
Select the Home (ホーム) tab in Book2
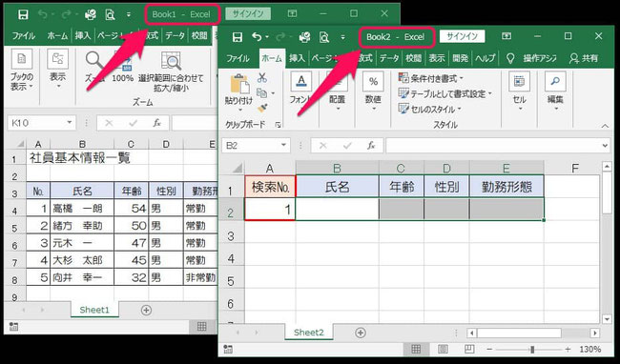[272, 58]
